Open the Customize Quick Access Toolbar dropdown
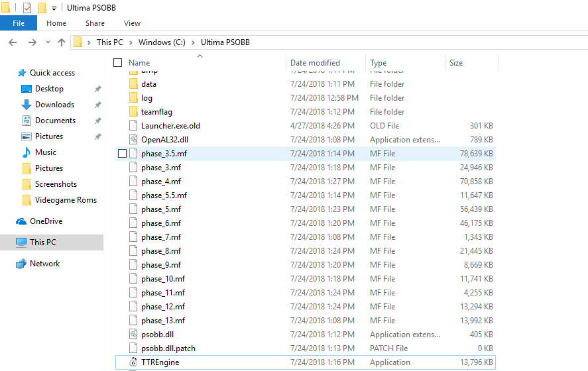 point(54,8)
